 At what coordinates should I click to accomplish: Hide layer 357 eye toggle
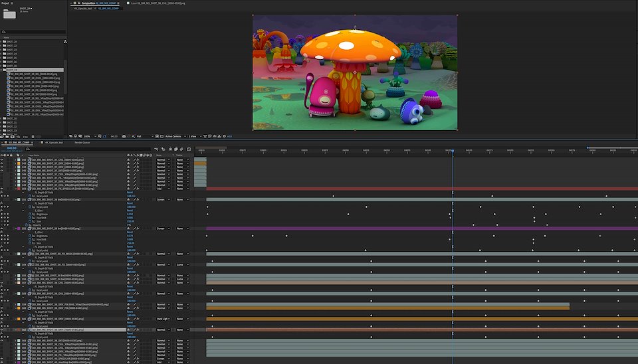tap(1, 283)
